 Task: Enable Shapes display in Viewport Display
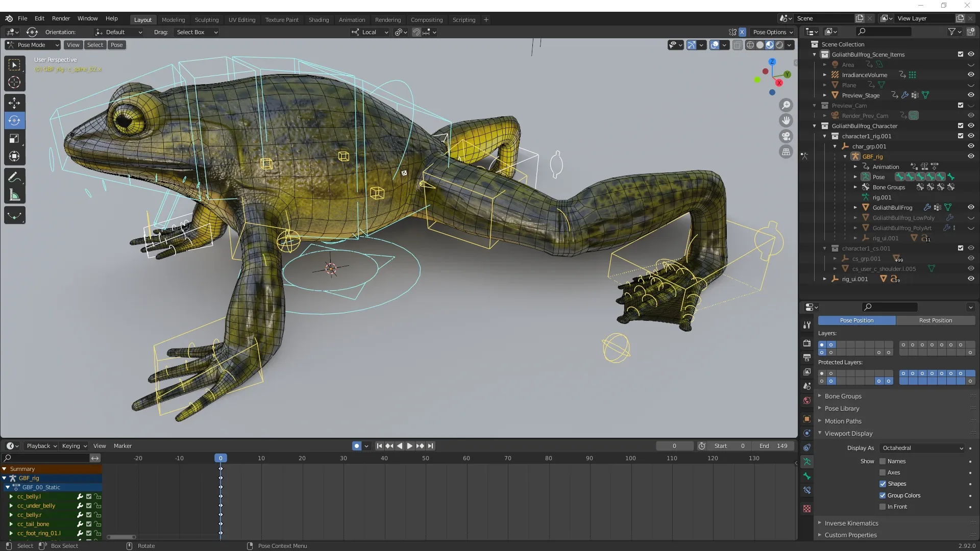883,484
